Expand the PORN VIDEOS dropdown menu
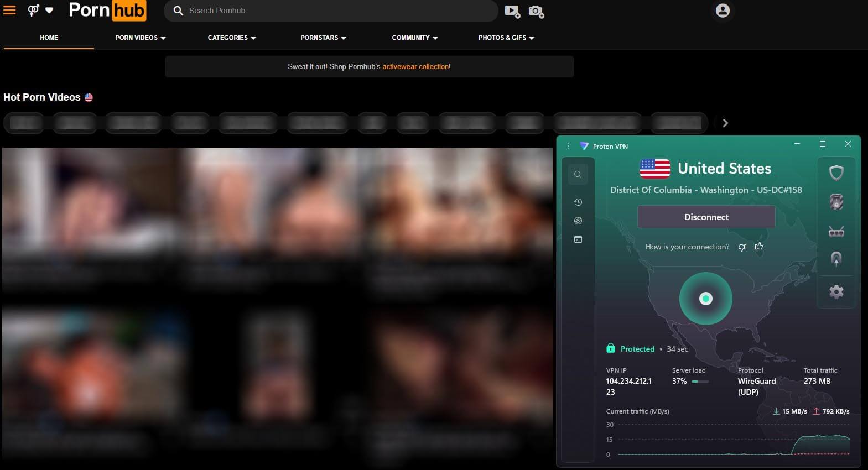Viewport: 868px width, 470px height. (141, 38)
